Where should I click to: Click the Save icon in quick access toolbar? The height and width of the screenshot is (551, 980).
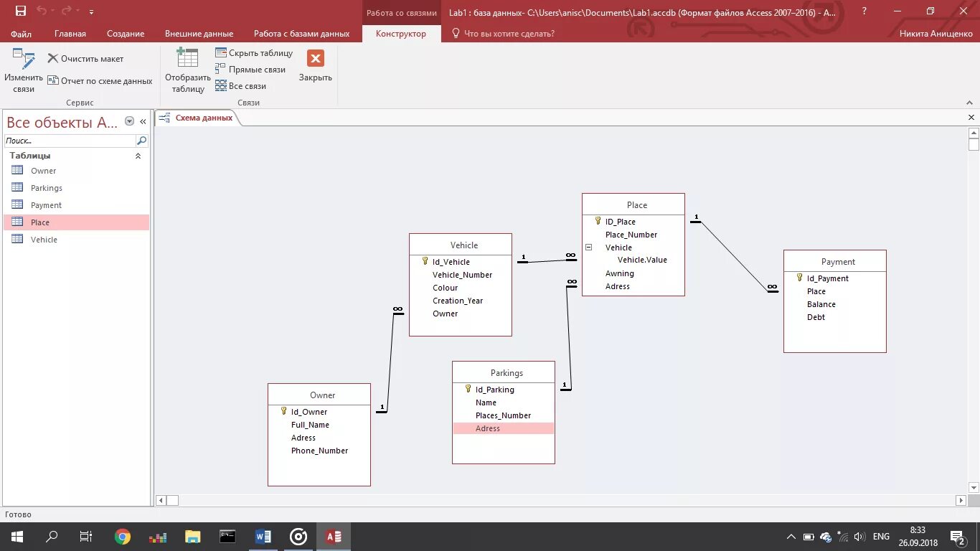pos(21,11)
